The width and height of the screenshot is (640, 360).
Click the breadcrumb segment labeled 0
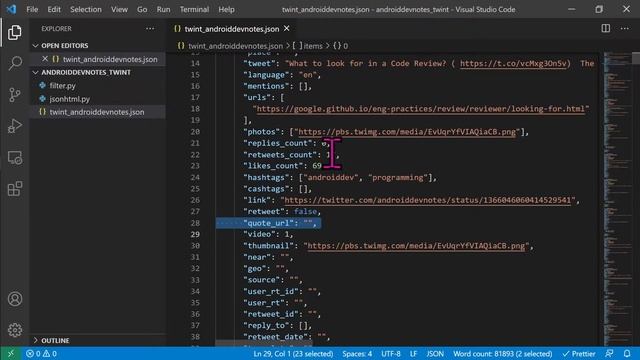[x=340, y=46]
